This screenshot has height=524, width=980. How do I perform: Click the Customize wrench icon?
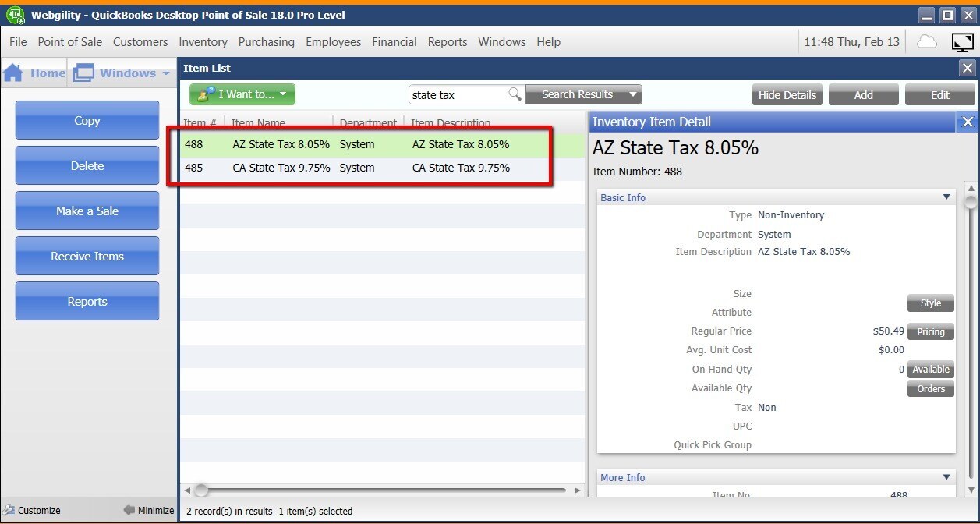[8, 511]
